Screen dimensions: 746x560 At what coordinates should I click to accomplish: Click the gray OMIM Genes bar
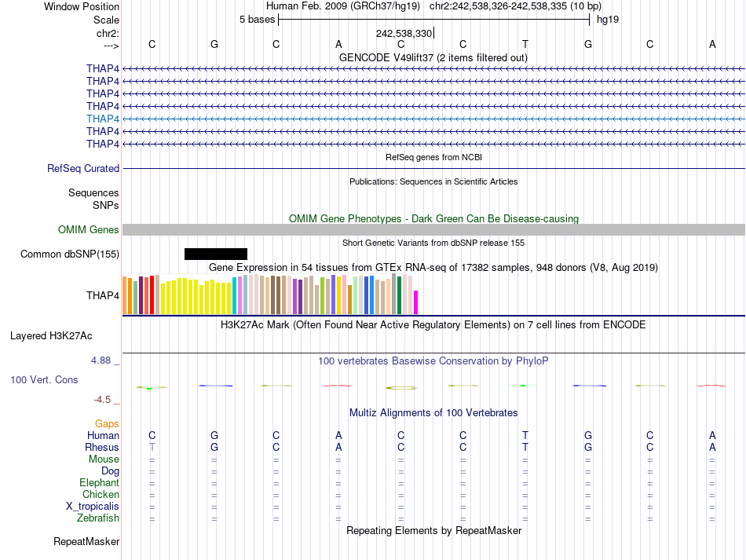(x=433, y=230)
